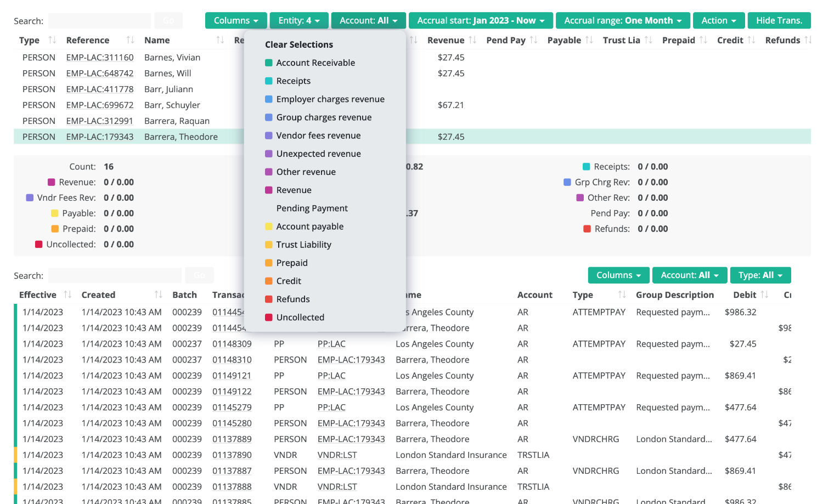Open Accrual start Jan 2023 - Now dropdown
This screenshot has width=823, height=504.
point(481,20)
